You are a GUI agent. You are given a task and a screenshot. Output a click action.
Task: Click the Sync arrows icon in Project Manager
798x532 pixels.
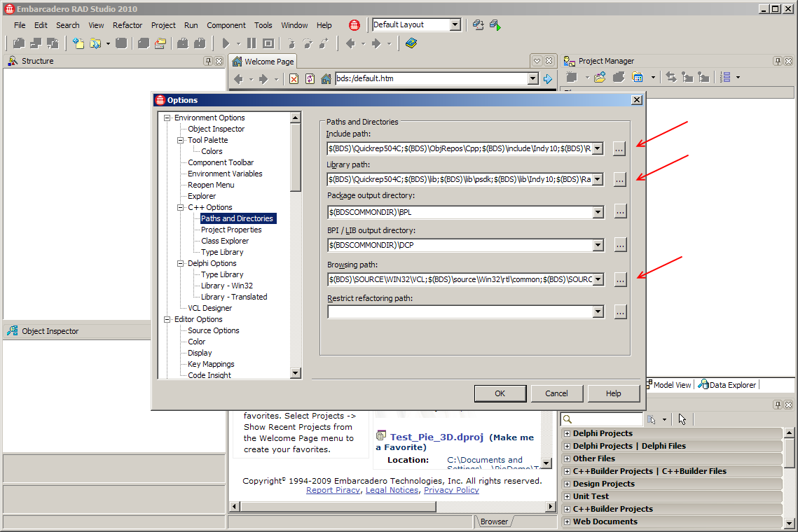pyautogui.click(x=671, y=77)
